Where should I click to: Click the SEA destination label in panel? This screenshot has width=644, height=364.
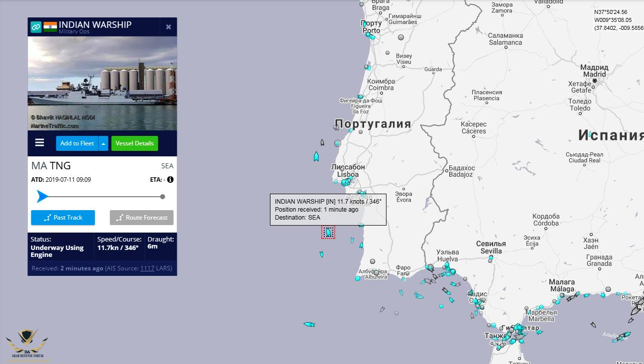click(167, 166)
